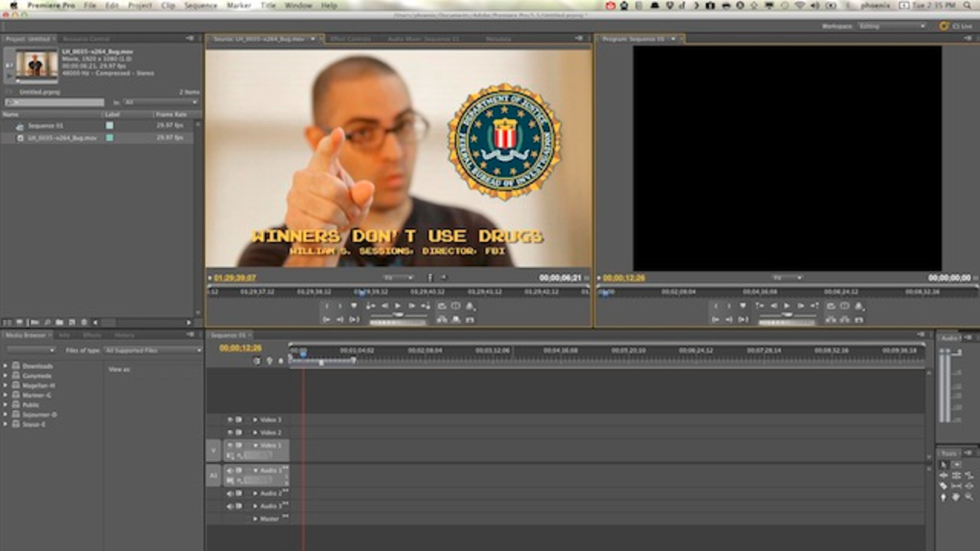This screenshot has height=551, width=980.
Task: Click the CS Live button
Action: (956, 26)
